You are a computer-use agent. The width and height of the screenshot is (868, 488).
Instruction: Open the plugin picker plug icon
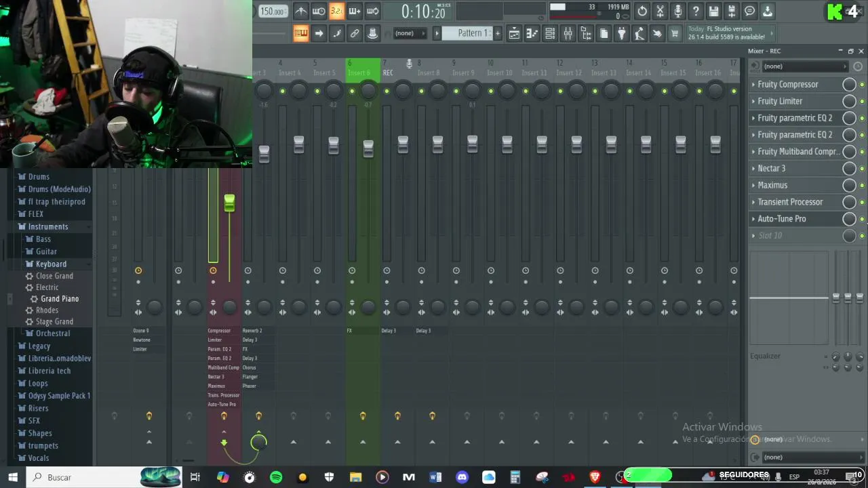(621, 33)
